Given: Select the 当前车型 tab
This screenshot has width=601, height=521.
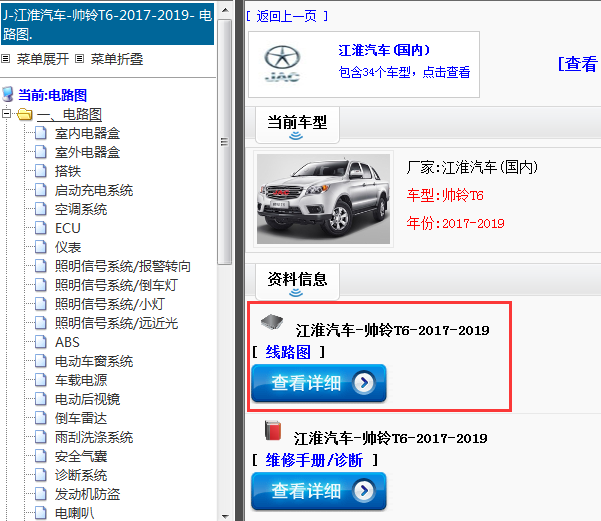Looking at the screenshot, I should tap(297, 125).
